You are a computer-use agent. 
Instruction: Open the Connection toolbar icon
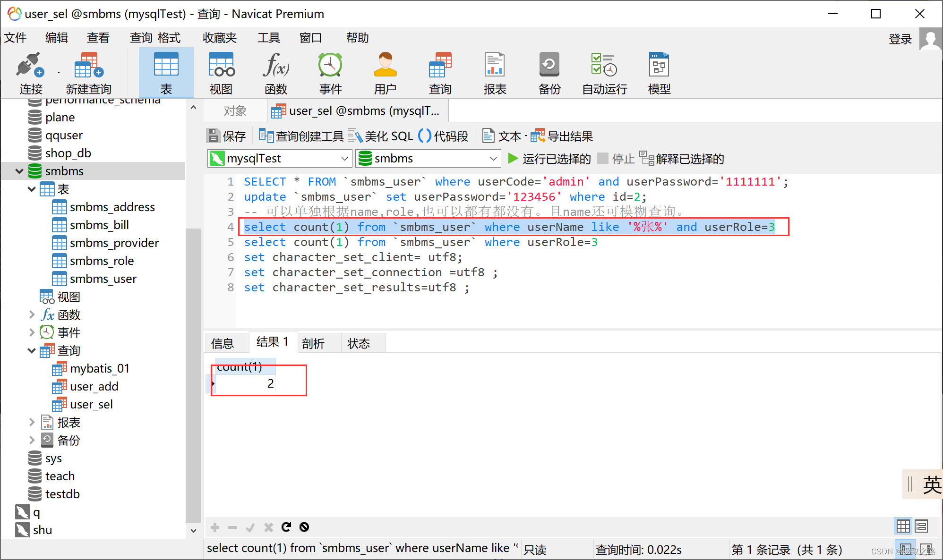click(x=31, y=73)
